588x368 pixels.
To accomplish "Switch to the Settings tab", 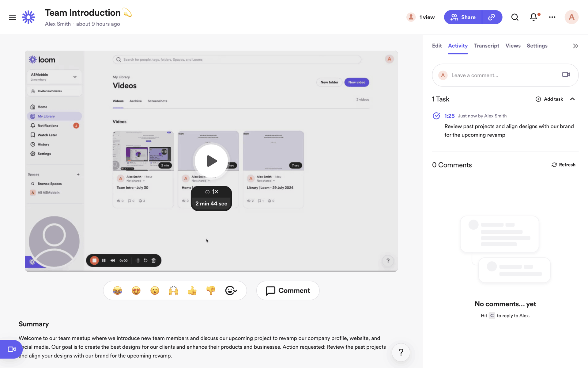I will tap(537, 46).
